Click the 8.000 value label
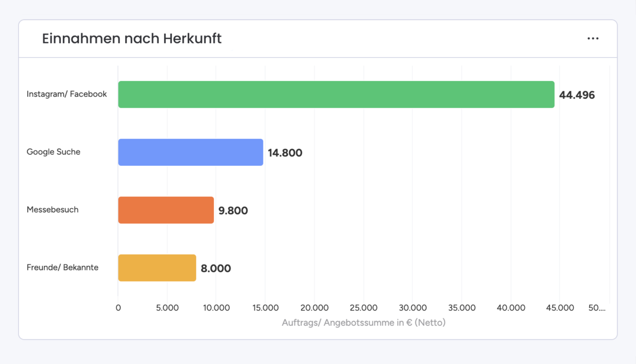Image resolution: width=636 pixels, height=364 pixels. [x=216, y=268]
